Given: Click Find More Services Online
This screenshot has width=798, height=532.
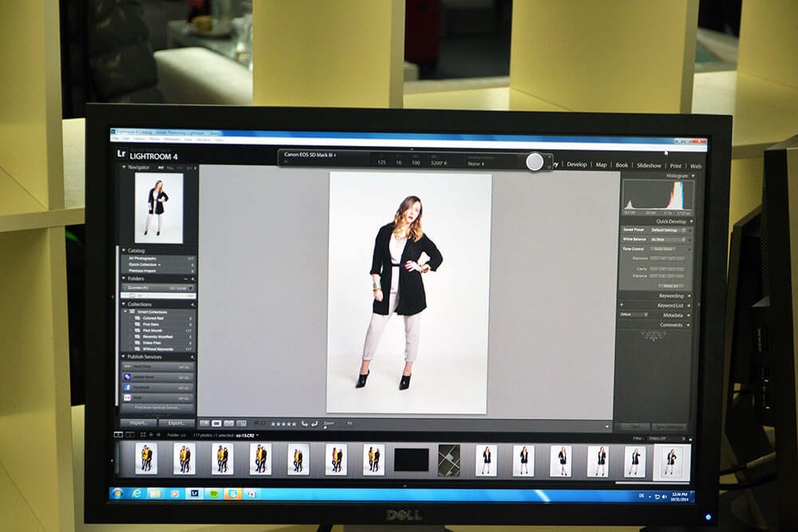Looking at the screenshot, I should coord(157,407).
